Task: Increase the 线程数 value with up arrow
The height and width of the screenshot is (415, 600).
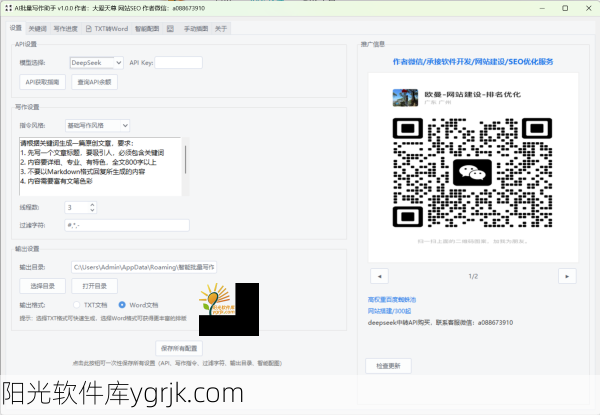Action: click(92, 205)
